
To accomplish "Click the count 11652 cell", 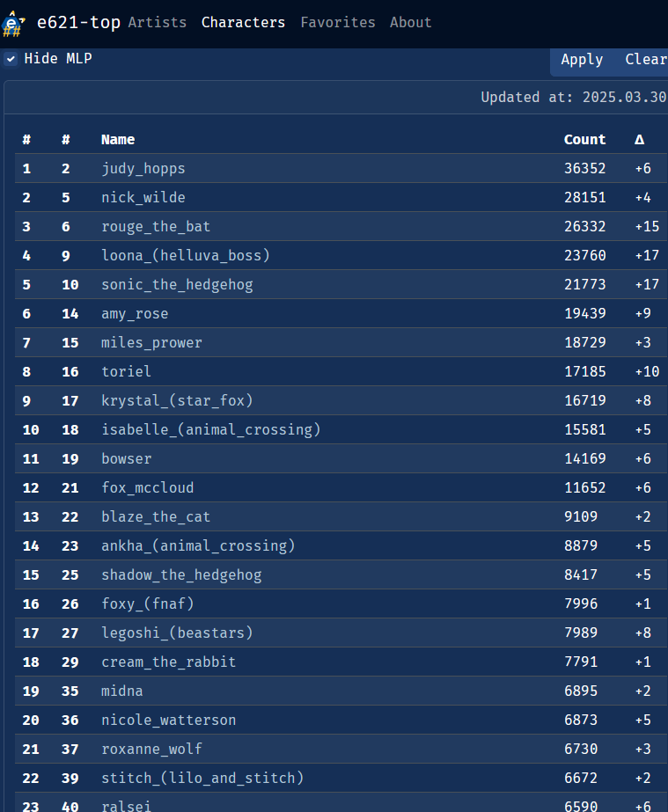I will 584,487.
